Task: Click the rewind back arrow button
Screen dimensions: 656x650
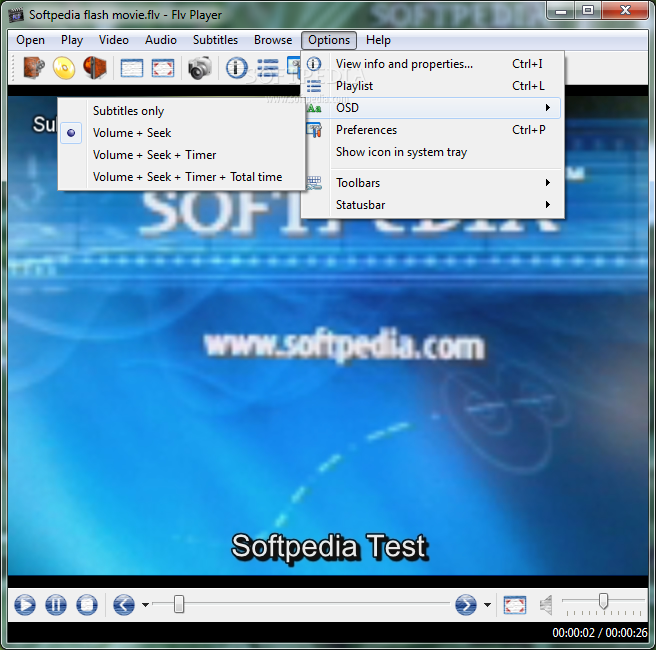Action: [x=124, y=604]
